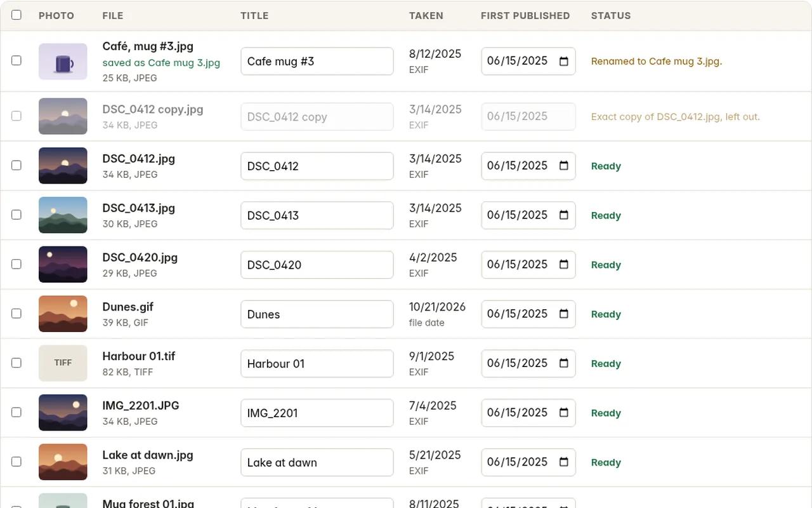Open calendar picker in DSC_0420.jpg row

click(x=563, y=265)
